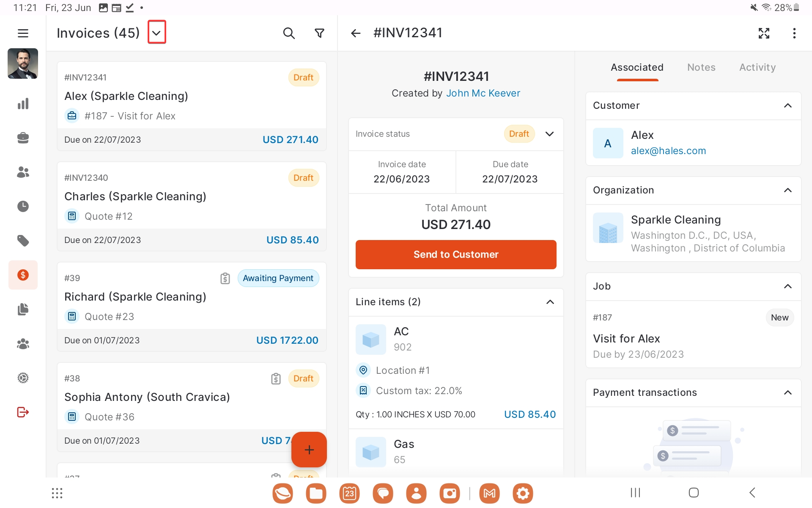Open the Invoice status Draft dropdown

coord(549,134)
